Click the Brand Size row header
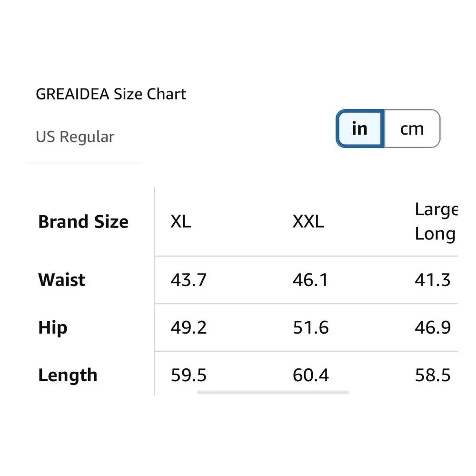This screenshot has height=476, width=476. (83, 222)
